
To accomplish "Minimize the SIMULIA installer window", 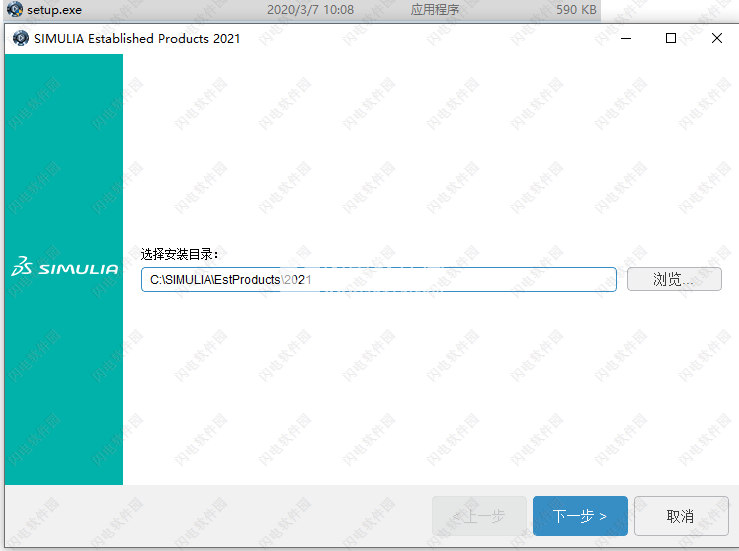I will pyautogui.click(x=626, y=39).
